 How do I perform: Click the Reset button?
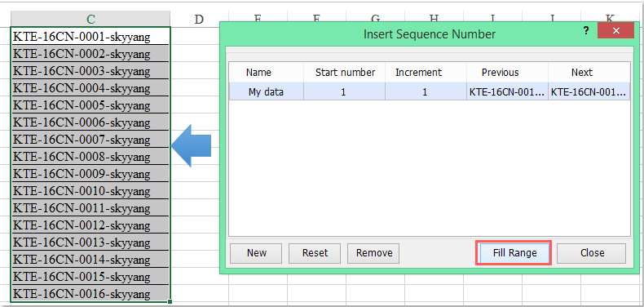(315, 252)
